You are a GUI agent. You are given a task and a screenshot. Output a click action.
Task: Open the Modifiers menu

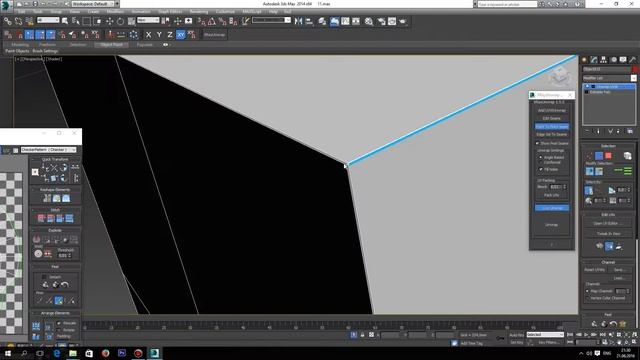pyautogui.click(x=115, y=11)
